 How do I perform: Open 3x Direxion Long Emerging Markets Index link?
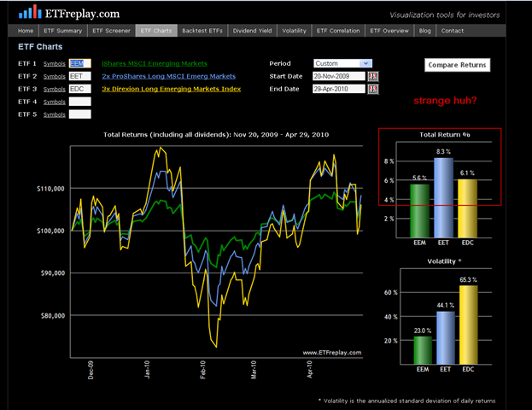tap(172, 89)
